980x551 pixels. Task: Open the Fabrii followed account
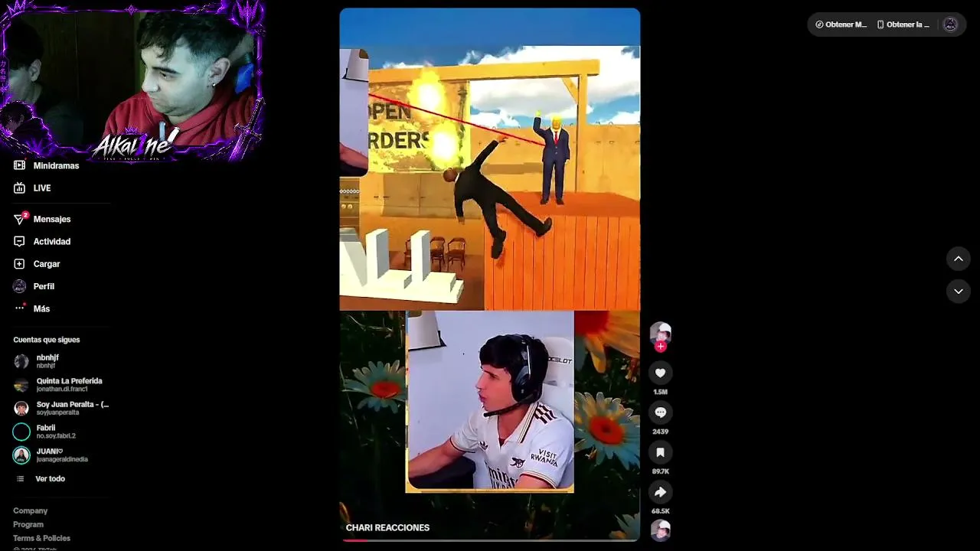coord(60,432)
